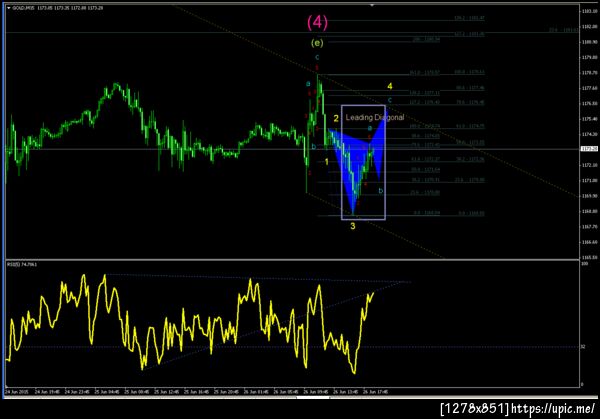This screenshot has width=600, height=419.
Task: Select the green (e) wave label
Action: click(317, 43)
